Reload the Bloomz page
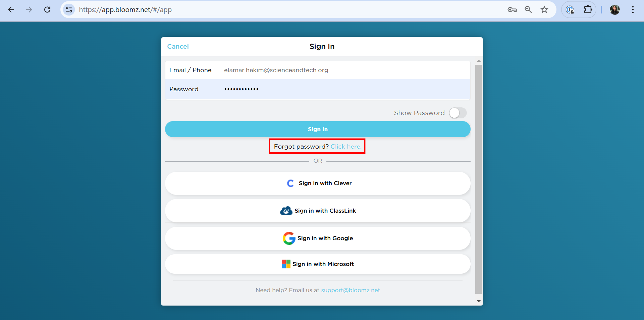Screen dimensions: 644x320 coord(47,10)
